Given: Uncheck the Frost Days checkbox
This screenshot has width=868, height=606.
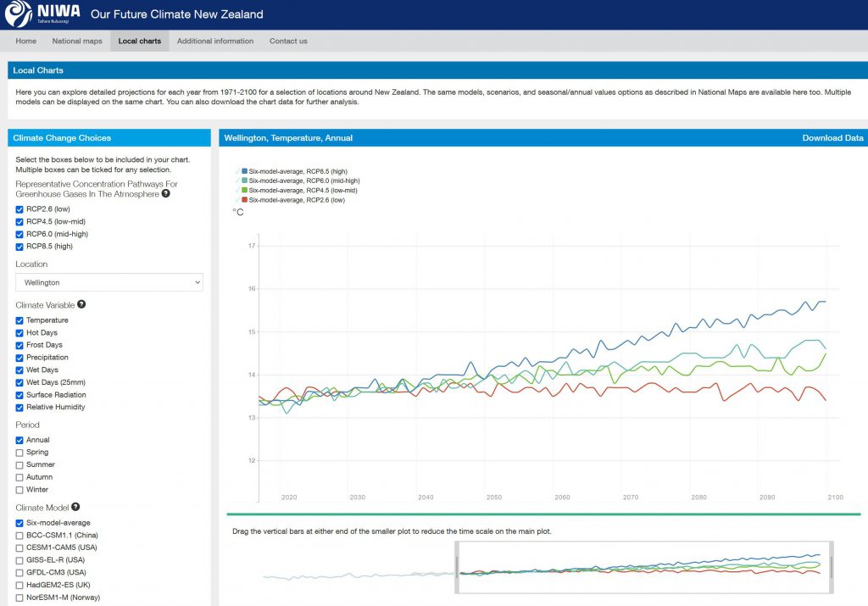Looking at the screenshot, I should click(19, 345).
